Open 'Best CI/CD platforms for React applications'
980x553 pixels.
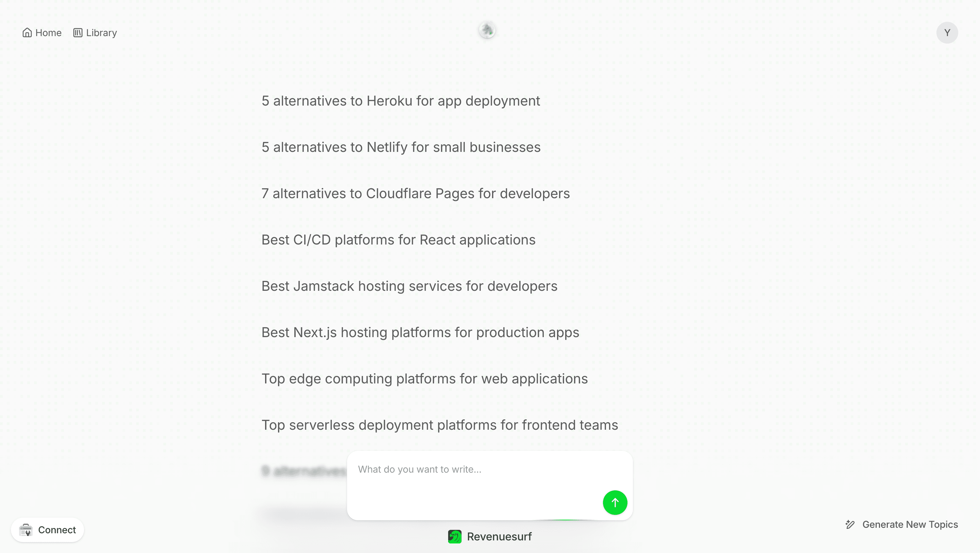(398, 240)
